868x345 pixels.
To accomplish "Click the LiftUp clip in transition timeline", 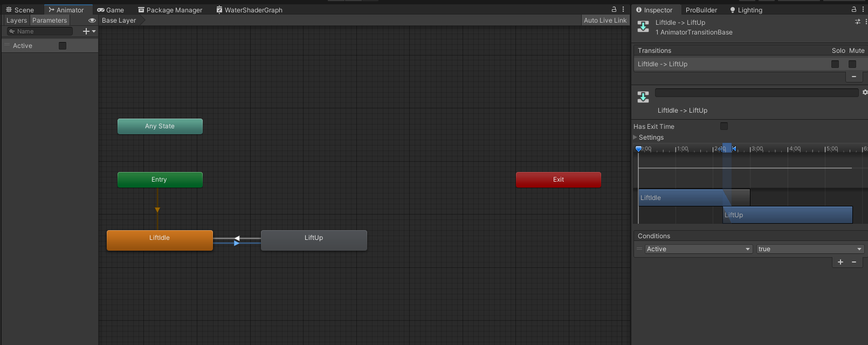I will [x=788, y=215].
